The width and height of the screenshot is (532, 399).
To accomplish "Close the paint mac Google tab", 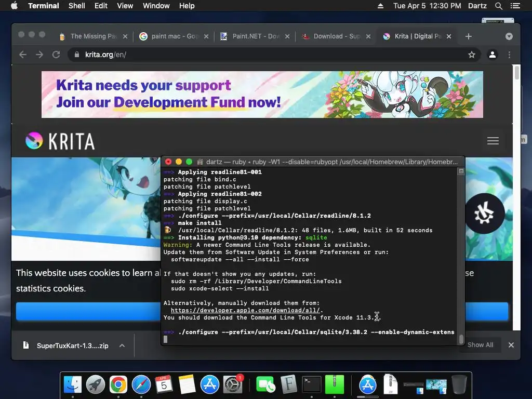I will point(206,36).
